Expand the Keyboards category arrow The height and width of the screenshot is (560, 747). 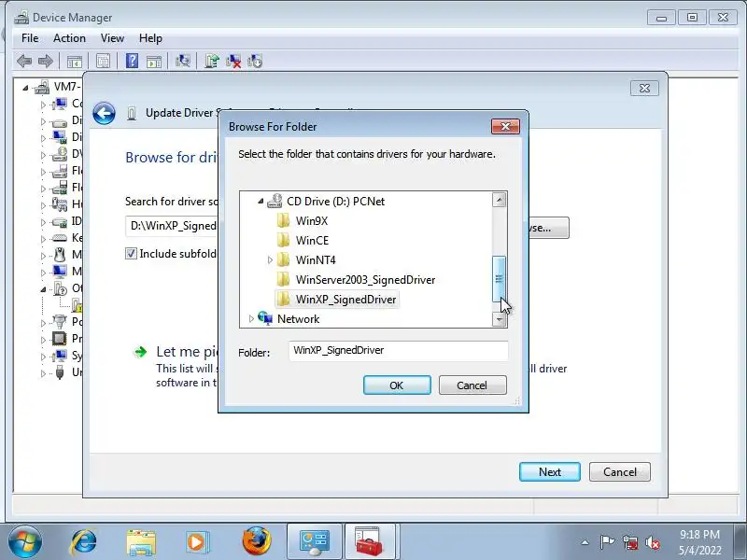(43, 239)
